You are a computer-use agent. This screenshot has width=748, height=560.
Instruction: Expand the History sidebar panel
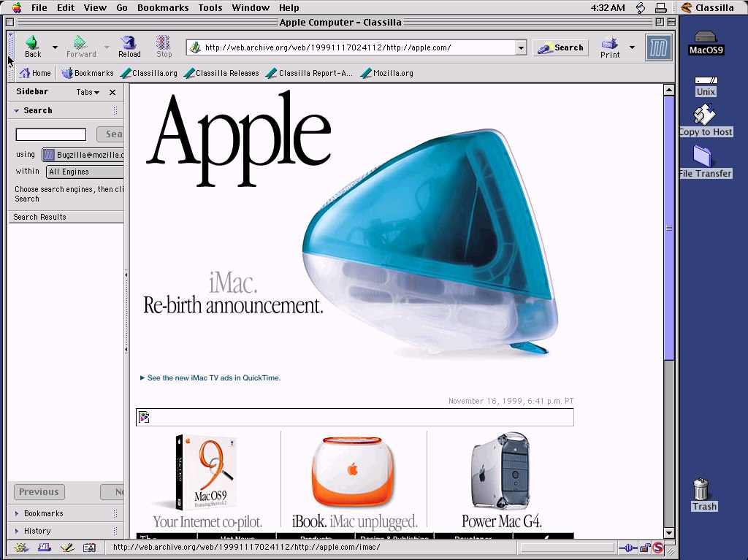[16, 531]
